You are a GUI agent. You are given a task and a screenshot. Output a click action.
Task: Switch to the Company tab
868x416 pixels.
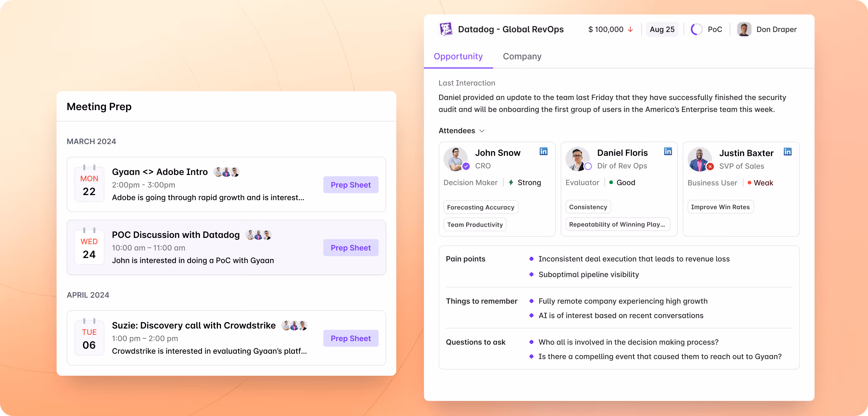522,56
